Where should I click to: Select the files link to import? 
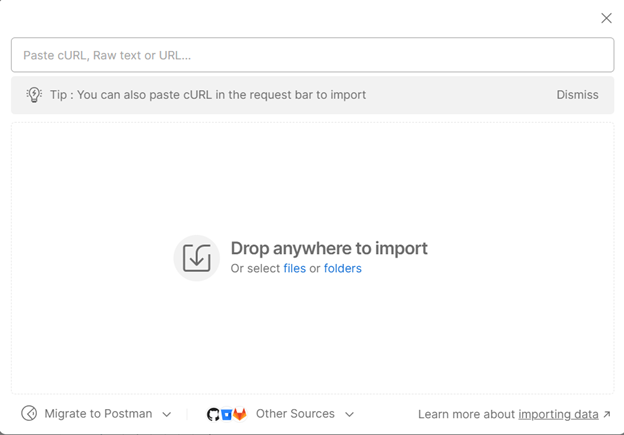pyautogui.click(x=294, y=268)
